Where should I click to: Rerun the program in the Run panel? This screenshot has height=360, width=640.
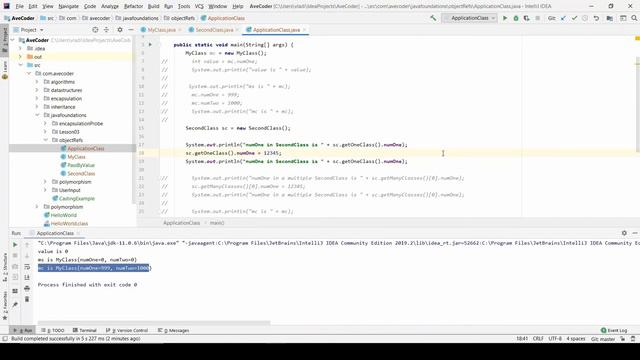tap(15, 245)
